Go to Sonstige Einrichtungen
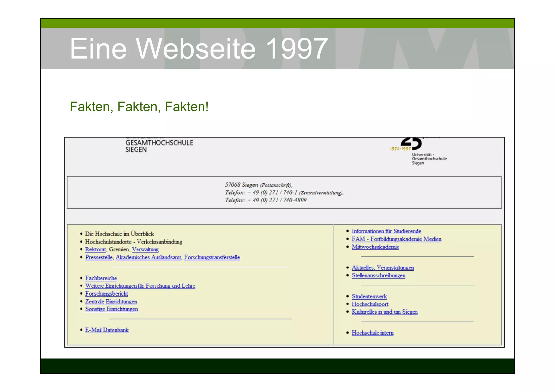The height and width of the screenshot is (392, 555). [111, 309]
